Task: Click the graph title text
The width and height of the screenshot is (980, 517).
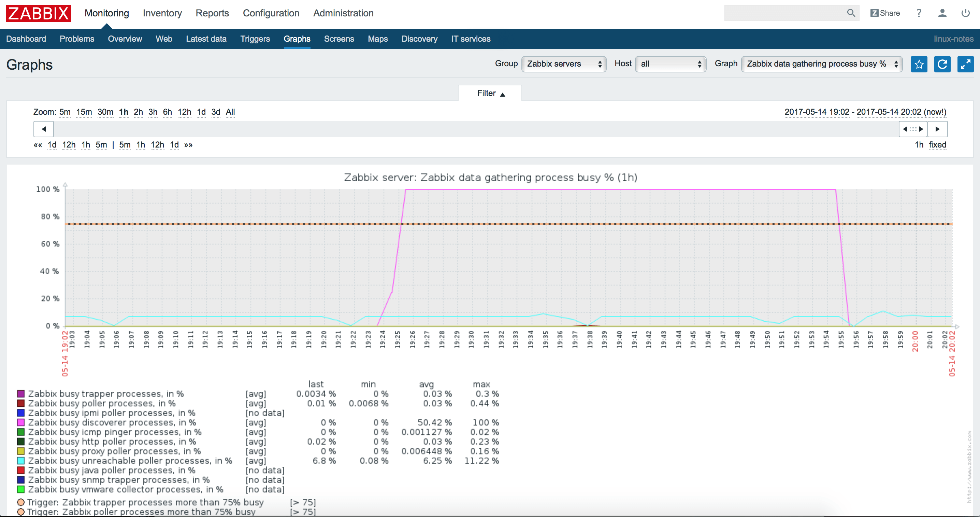Action: (x=490, y=178)
